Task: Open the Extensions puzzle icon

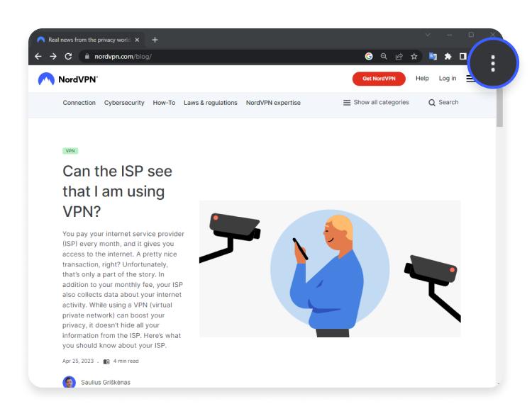Action: [x=448, y=56]
